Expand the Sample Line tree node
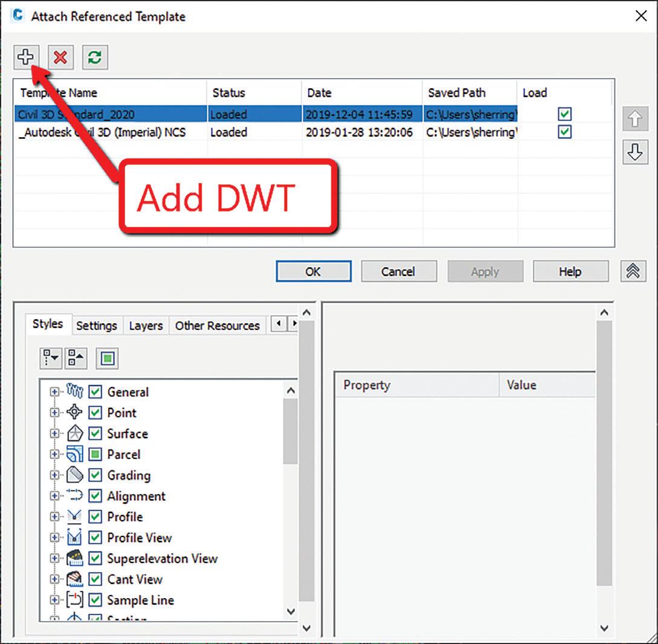 point(54,599)
